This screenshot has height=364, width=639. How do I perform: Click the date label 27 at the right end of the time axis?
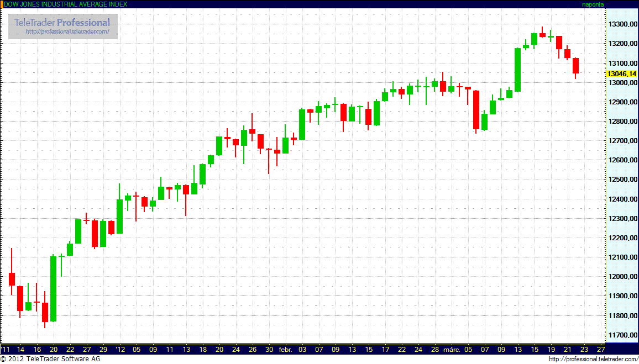pos(601,350)
